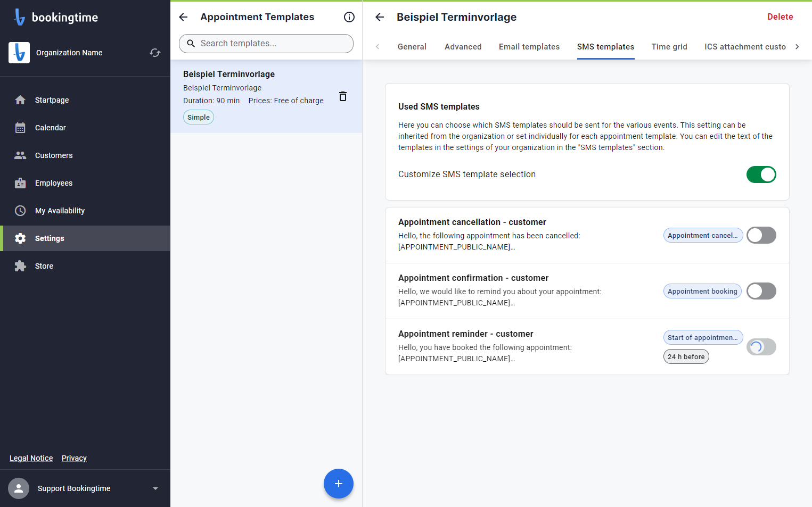812x507 pixels.
Task: Switch to the General tab
Action: pyautogui.click(x=412, y=47)
